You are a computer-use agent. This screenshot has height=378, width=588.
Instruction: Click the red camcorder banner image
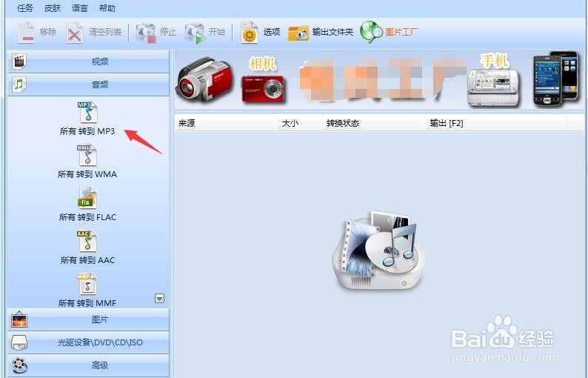pyautogui.click(x=204, y=81)
